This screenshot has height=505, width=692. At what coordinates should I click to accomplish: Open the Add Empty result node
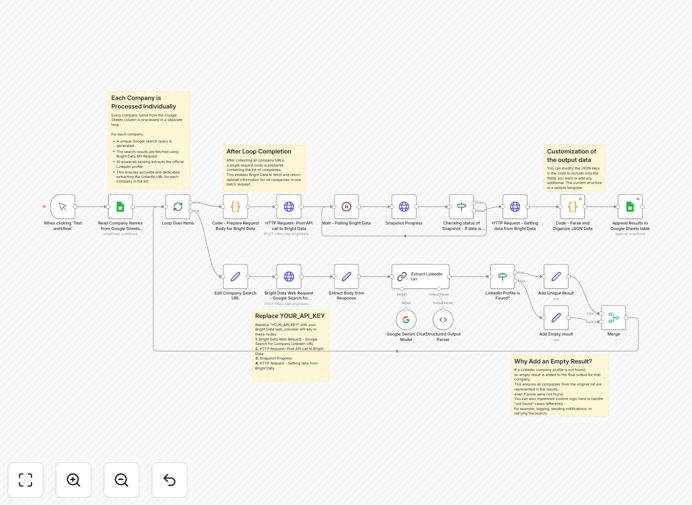coord(556,317)
